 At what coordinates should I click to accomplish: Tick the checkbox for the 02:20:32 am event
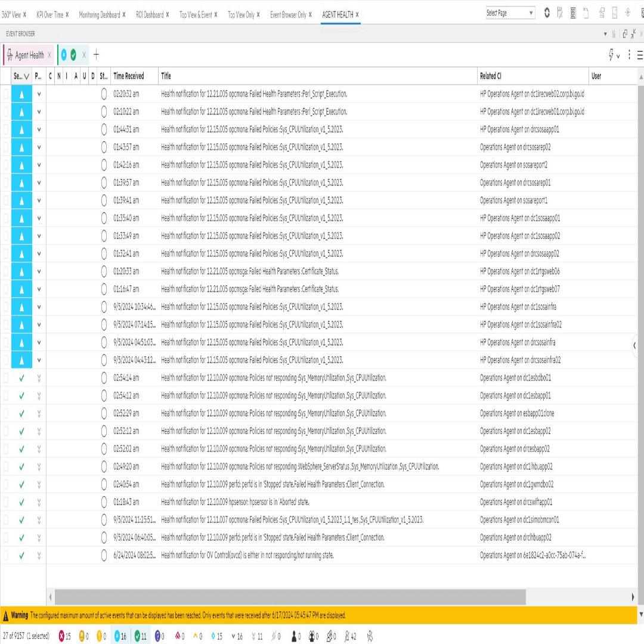click(6, 94)
